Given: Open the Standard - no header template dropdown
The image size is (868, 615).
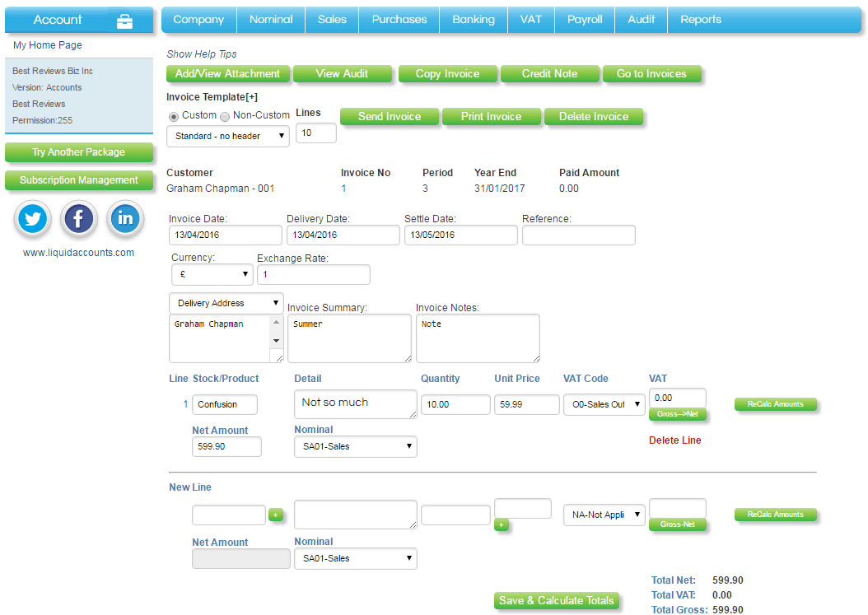Looking at the screenshot, I should pos(227,136).
